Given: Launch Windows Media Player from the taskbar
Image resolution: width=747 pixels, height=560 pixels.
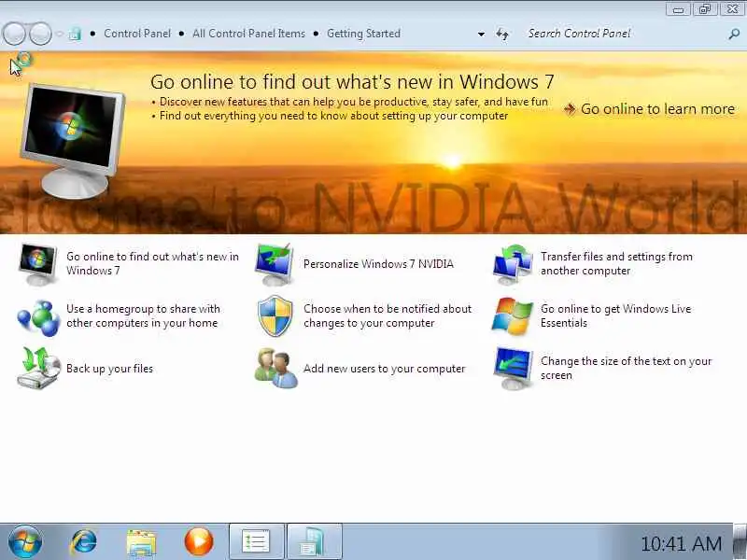Looking at the screenshot, I should tap(199, 541).
